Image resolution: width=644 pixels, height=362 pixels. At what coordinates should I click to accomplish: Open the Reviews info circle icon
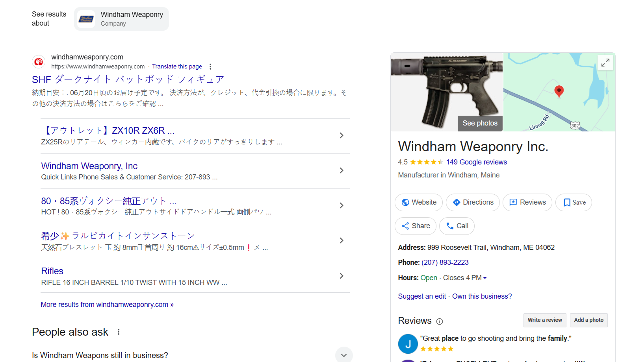pyautogui.click(x=440, y=321)
